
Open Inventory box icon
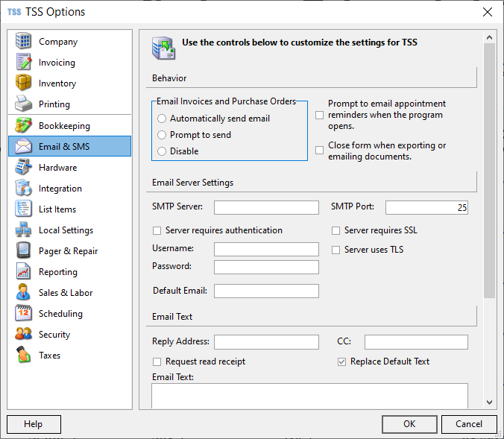pos(23,83)
